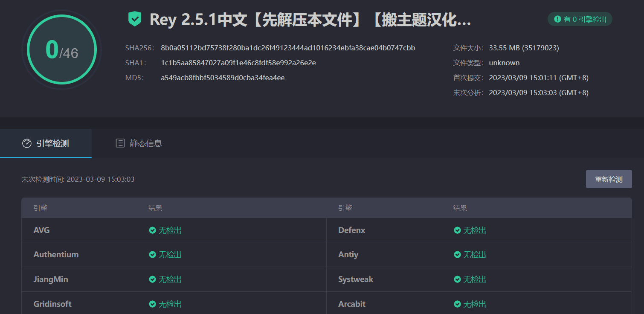The width and height of the screenshot is (644, 314).
Task: Click the 文件大小 label
Action: (x=468, y=48)
